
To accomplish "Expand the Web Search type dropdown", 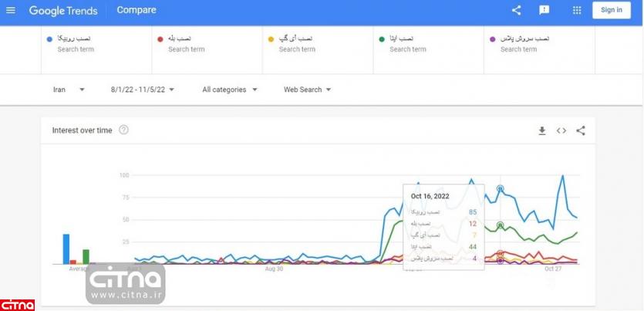I will coord(307,90).
